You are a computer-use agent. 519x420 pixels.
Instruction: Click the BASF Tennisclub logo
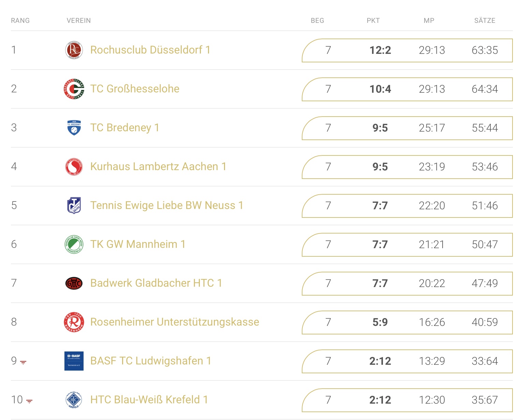74,361
